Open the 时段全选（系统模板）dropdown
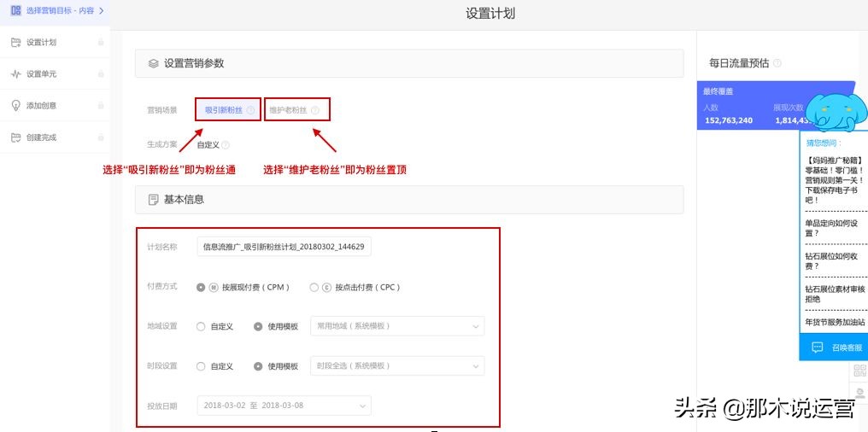 tap(397, 365)
